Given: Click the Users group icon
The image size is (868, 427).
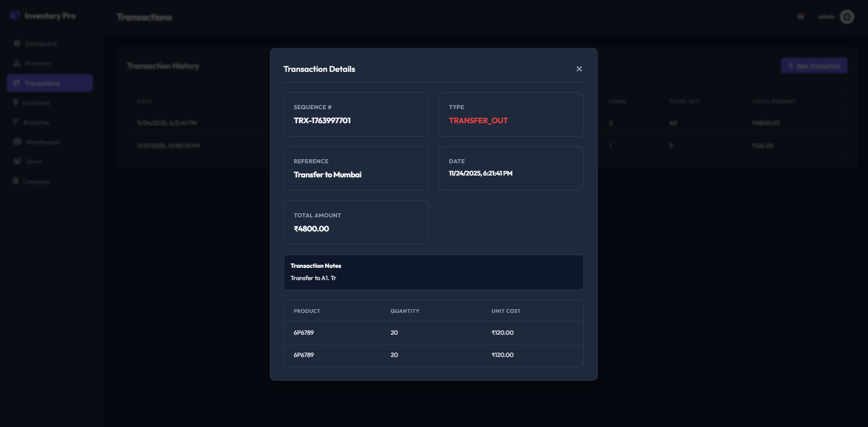Looking at the screenshot, I should (x=16, y=161).
